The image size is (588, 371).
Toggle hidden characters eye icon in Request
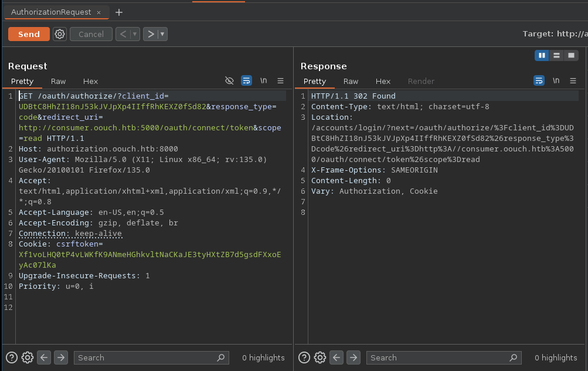230,80
